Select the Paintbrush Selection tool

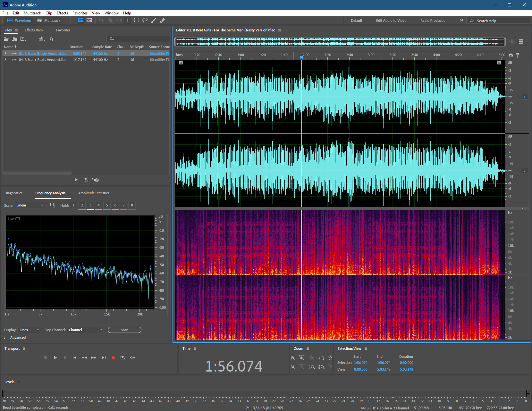coord(154,20)
